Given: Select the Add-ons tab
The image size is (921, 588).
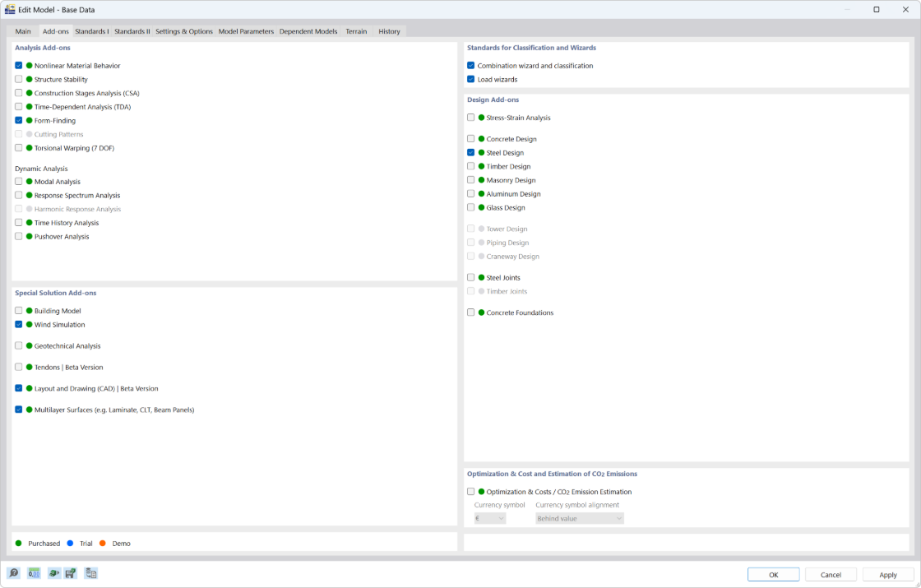Looking at the screenshot, I should (55, 31).
